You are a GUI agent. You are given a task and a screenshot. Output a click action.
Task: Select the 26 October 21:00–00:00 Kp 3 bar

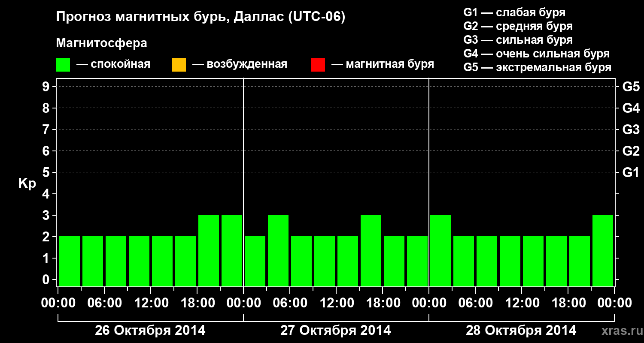click(x=232, y=250)
